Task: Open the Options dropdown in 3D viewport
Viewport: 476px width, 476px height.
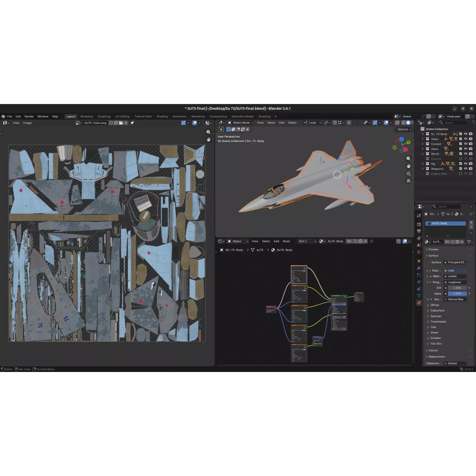Action: click(404, 129)
